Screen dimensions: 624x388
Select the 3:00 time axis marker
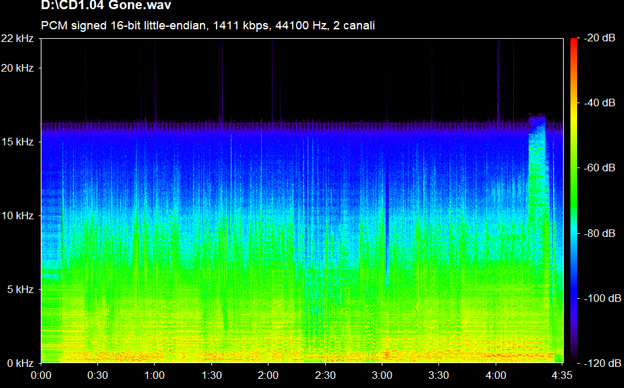(382, 375)
